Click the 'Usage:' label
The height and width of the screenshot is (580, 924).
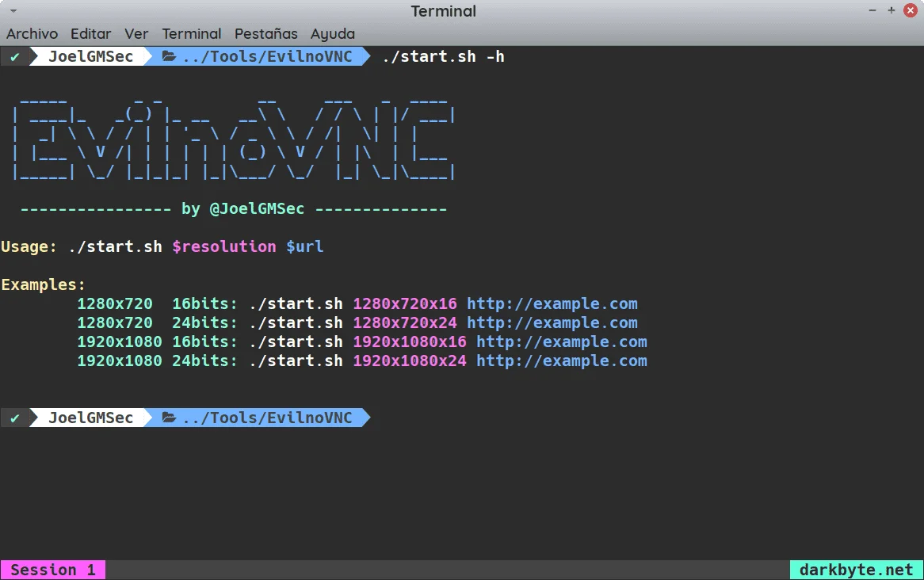click(x=29, y=246)
